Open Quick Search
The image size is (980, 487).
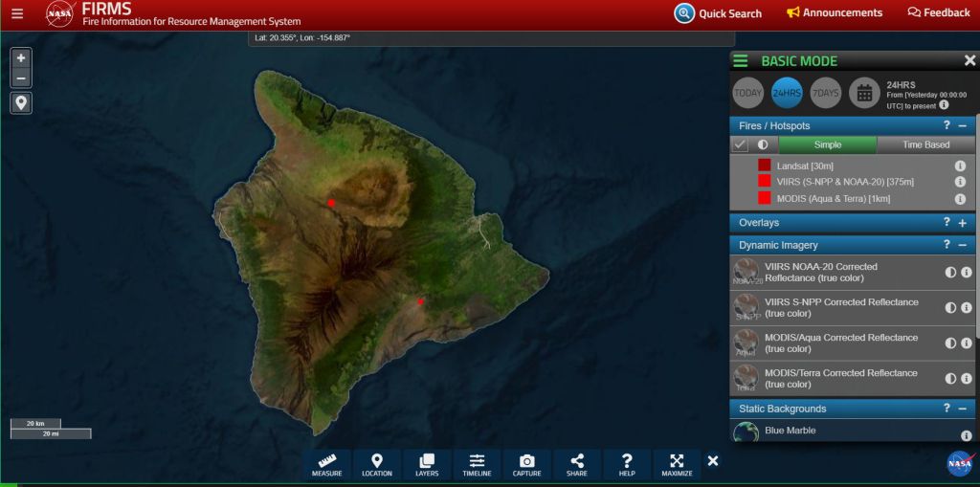click(x=718, y=13)
